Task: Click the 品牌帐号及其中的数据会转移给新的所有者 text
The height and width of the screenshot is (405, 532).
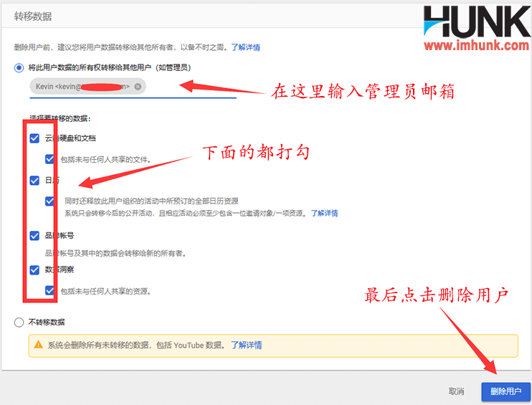Action: (115, 253)
